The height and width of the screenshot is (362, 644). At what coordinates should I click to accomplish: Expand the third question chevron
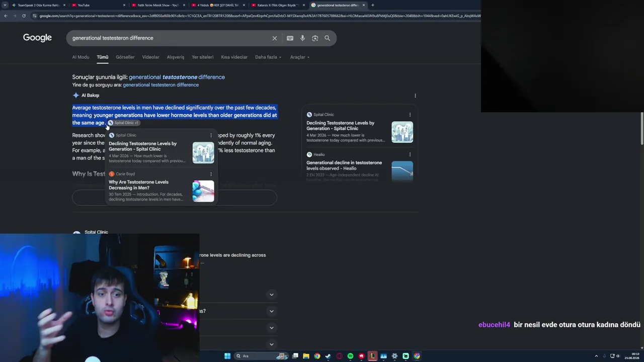[x=272, y=328]
